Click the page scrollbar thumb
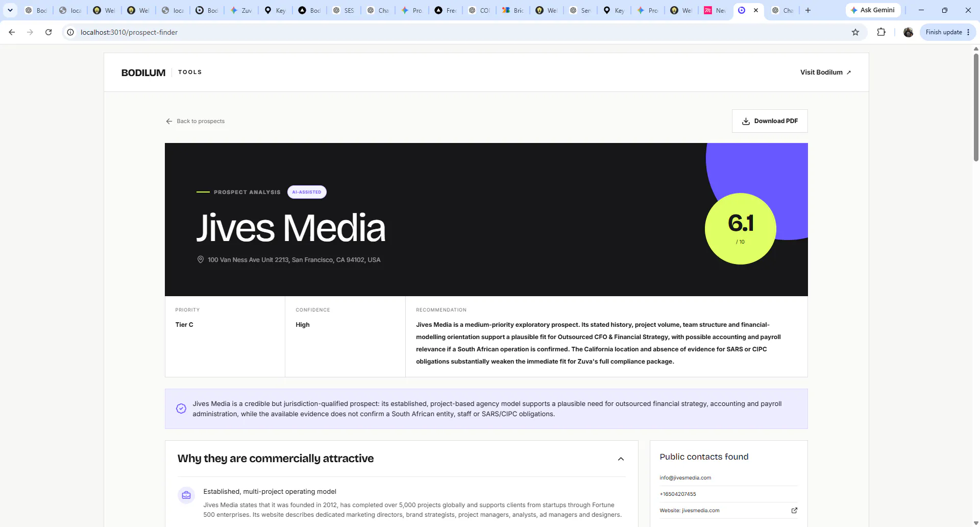This screenshot has height=527, width=980. click(x=976, y=107)
